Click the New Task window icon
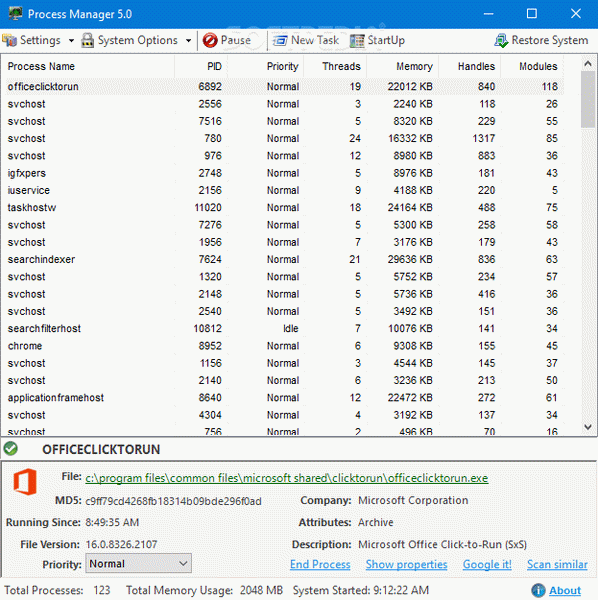 tap(280, 40)
